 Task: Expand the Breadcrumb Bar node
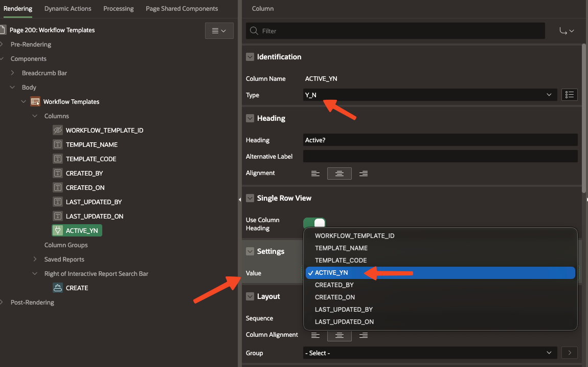[12, 73]
